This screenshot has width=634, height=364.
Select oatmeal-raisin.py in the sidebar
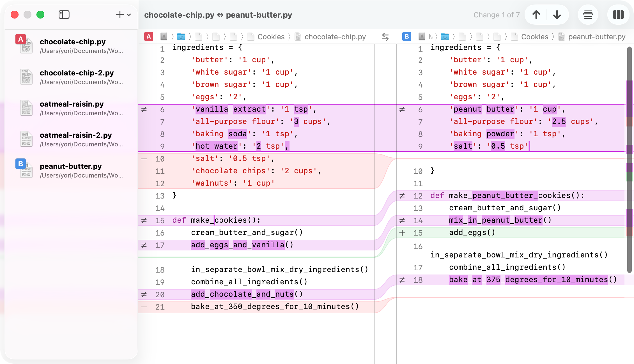(71, 108)
